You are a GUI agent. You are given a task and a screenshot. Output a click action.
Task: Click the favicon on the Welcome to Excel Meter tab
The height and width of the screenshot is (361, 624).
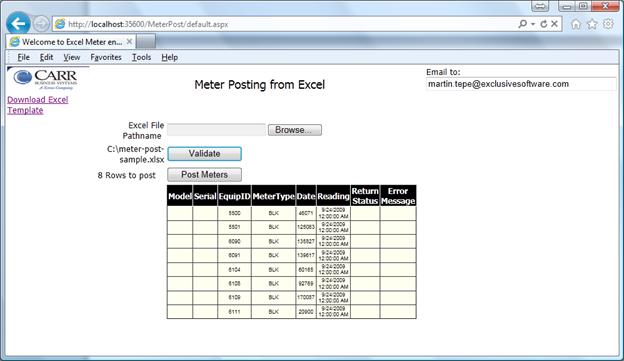tap(15, 41)
